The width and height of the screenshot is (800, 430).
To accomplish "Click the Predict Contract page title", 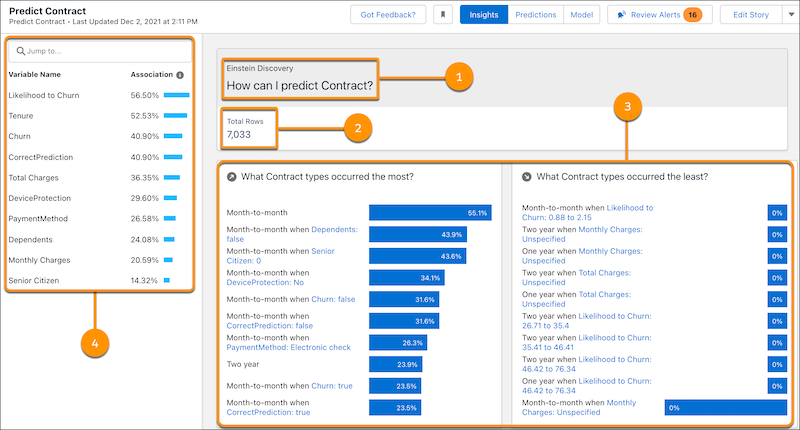I will [x=47, y=11].
